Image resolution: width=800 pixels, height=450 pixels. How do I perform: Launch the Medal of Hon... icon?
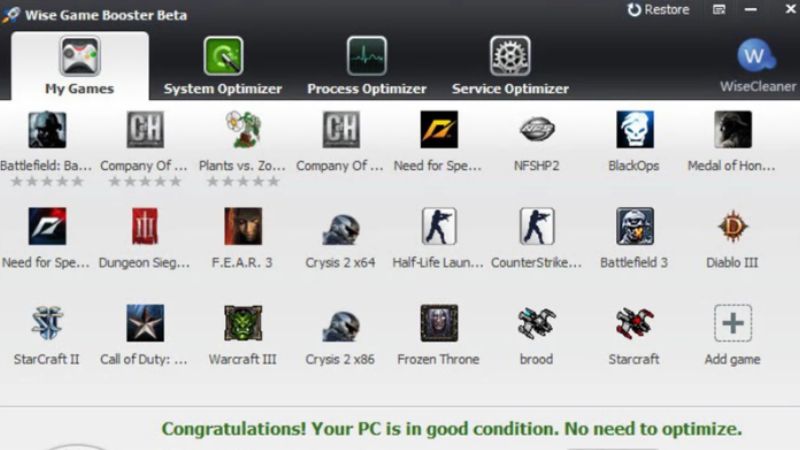point(733,130)
